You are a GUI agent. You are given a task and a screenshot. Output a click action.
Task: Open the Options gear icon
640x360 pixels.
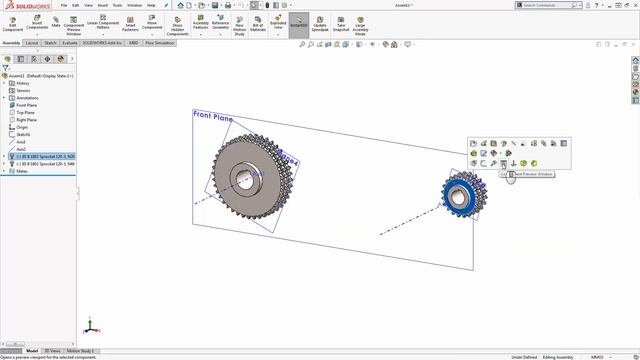pyautogui.click(x=284, y=5)
